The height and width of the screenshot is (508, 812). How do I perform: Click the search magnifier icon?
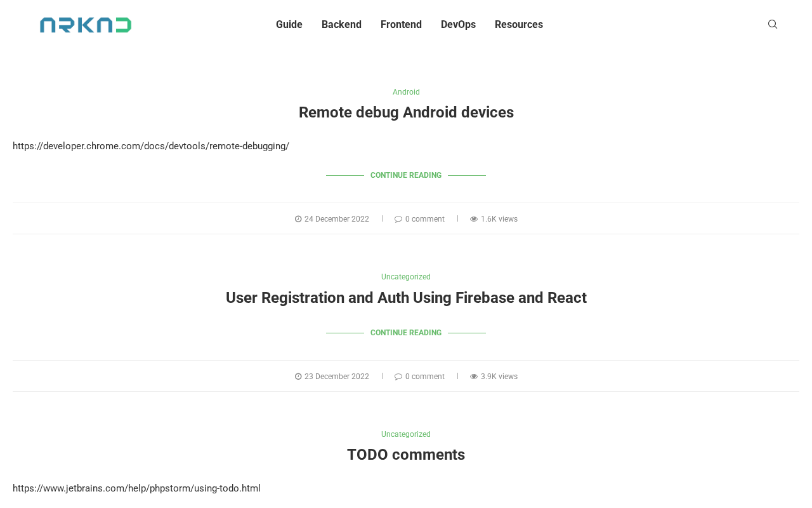(773, 24)
